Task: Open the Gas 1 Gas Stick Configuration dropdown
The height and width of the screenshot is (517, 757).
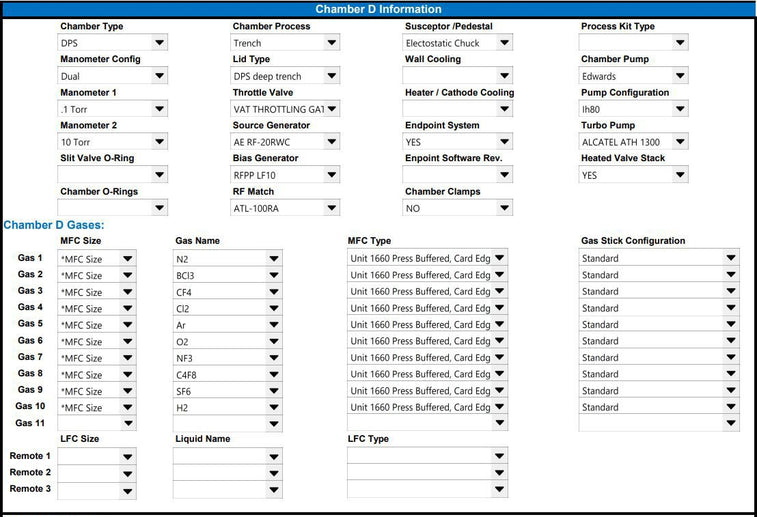Action: 659,258
